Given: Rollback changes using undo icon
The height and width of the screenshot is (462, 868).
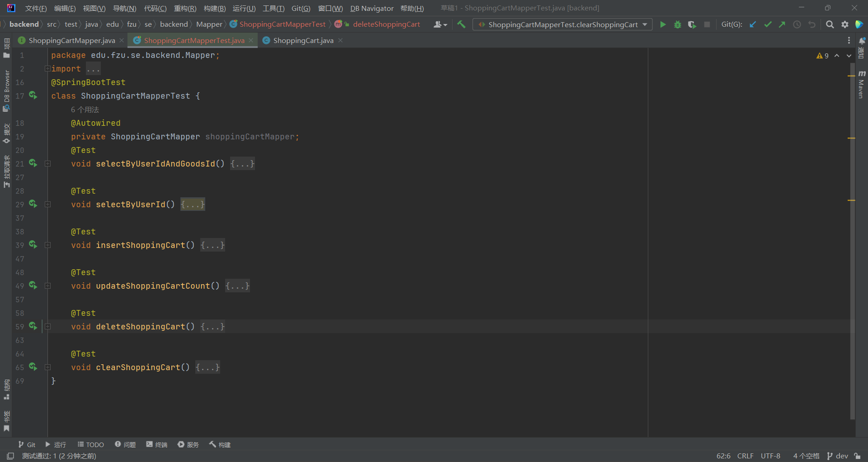Looking at the screenshot, I should point(812,24).
